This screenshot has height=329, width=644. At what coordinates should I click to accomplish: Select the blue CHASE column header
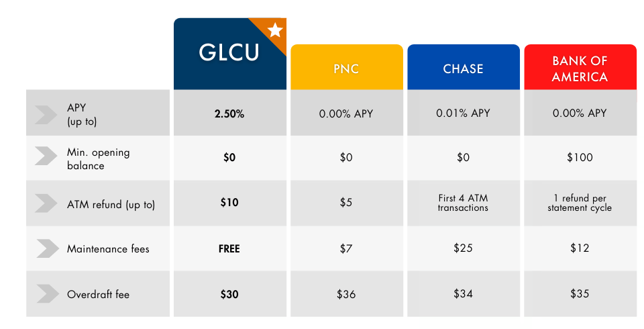(464, 67)
